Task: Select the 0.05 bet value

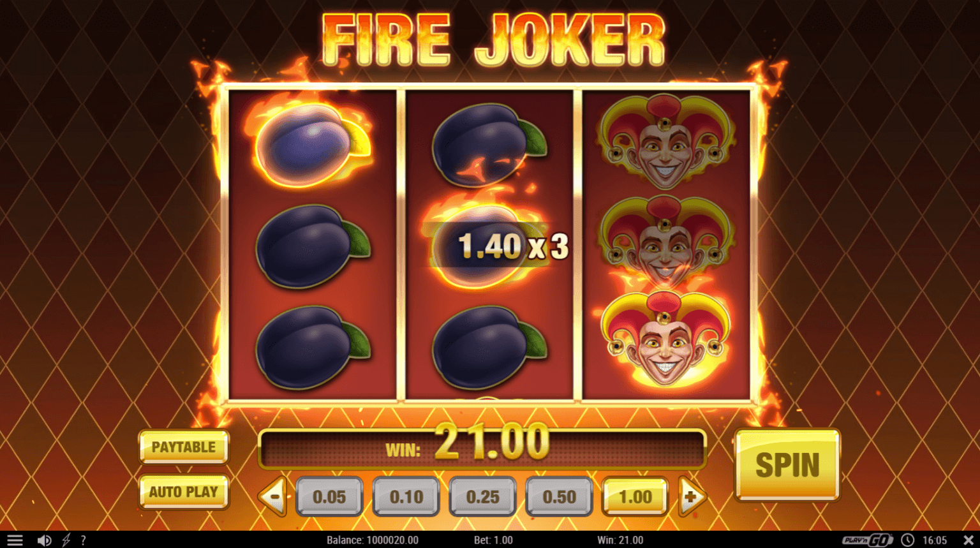Action: pos(329,496)
